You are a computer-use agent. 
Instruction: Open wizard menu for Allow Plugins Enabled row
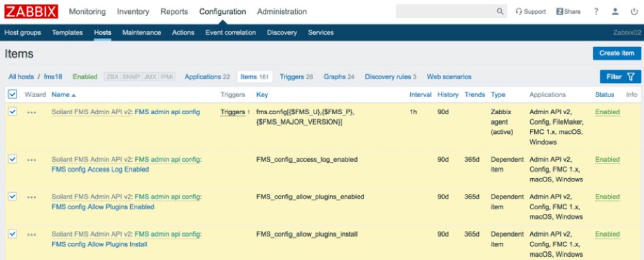[32, 197]
